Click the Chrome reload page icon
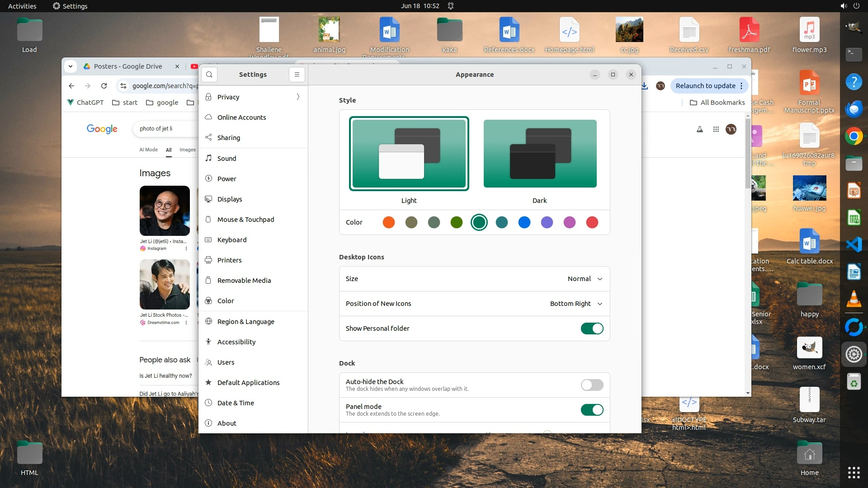The width and height of the screenshot is (868, 488). tap(104, 86)
